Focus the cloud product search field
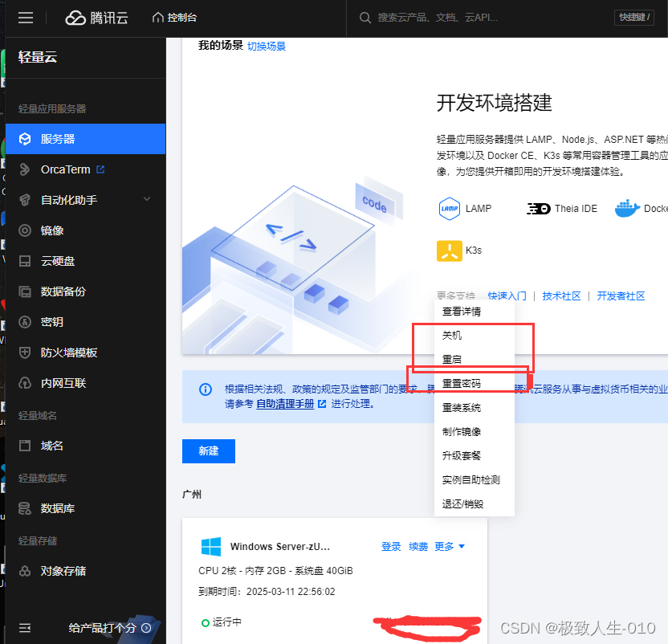 click(x=438, y=18)
